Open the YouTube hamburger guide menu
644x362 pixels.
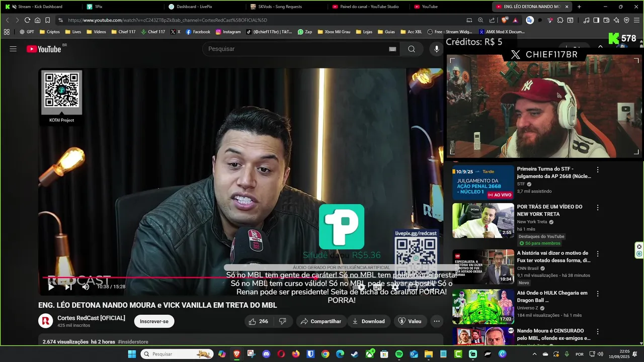tap(13, 49)
